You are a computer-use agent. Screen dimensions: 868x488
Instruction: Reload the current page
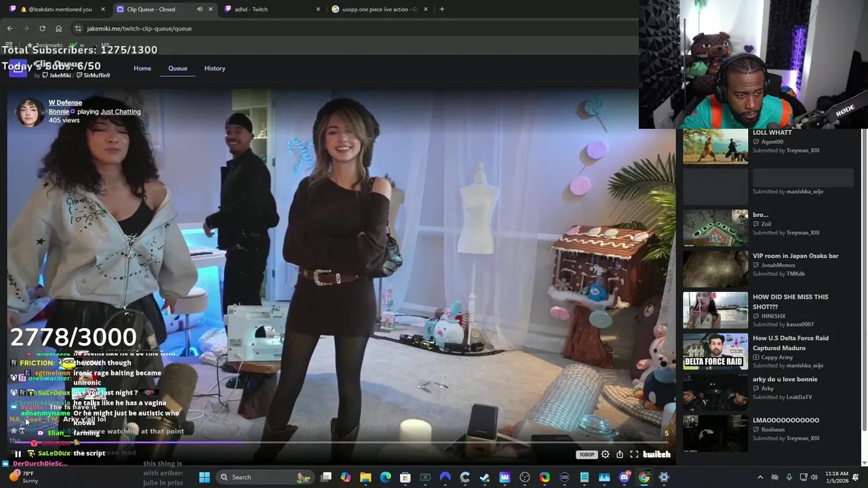[x=42, y=28]
